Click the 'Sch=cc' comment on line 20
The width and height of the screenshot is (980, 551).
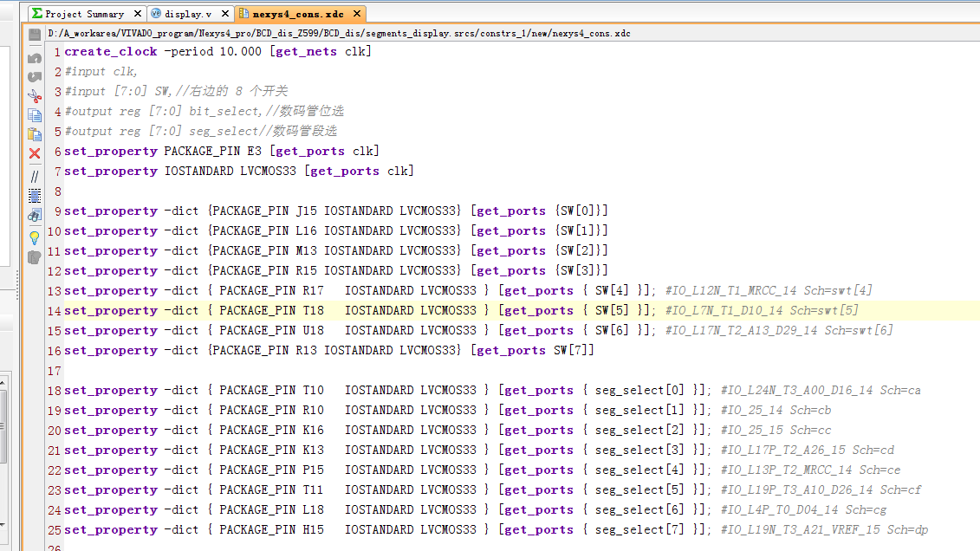[x=811, y=431]
